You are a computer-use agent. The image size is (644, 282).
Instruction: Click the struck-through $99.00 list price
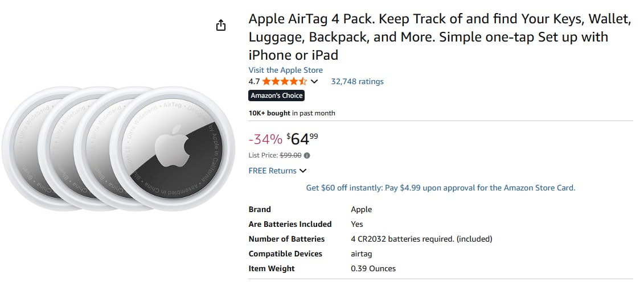(x=290, y=155)
